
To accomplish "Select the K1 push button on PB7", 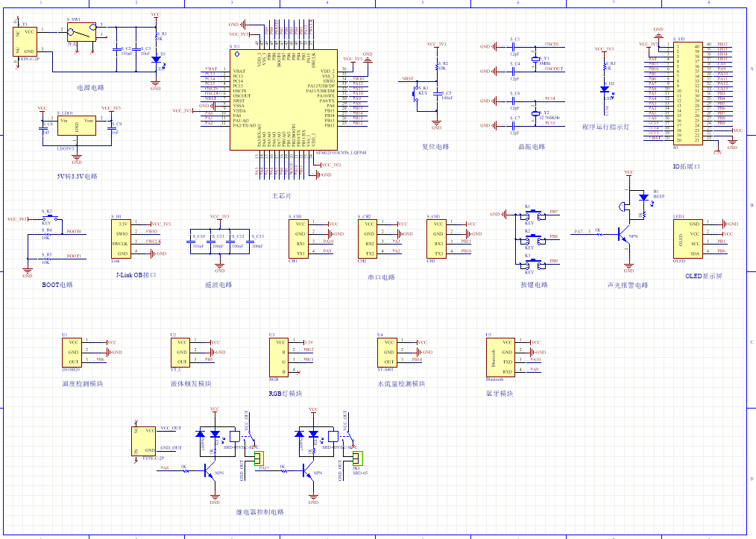I will click(x=530, y=214).
